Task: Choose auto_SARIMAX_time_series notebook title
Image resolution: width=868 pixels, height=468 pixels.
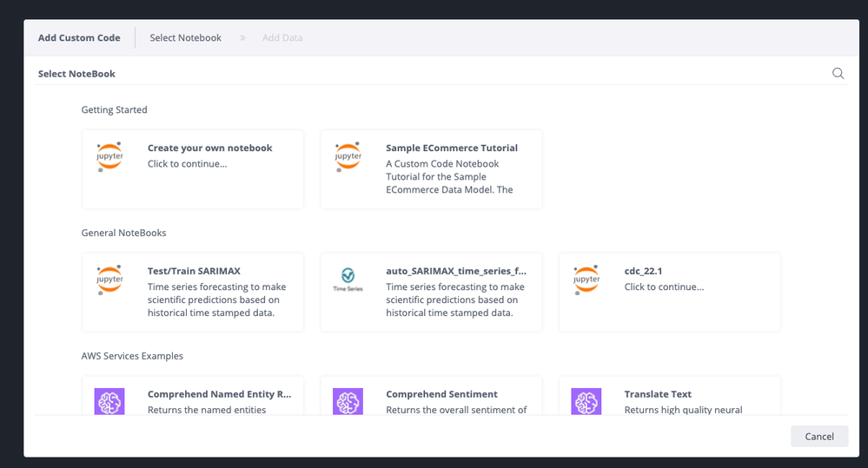Action: (x=455, y=272)
